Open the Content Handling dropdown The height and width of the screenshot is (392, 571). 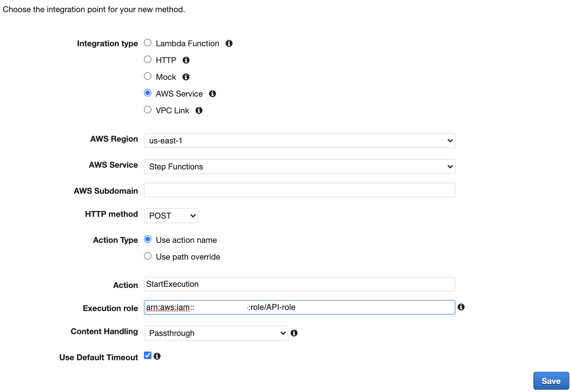(216, 333)
